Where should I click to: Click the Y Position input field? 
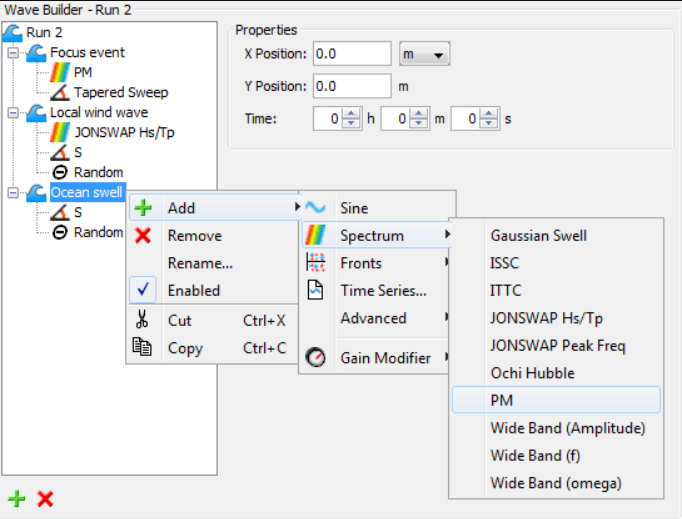pyautogui.click(x=352, y=86)
